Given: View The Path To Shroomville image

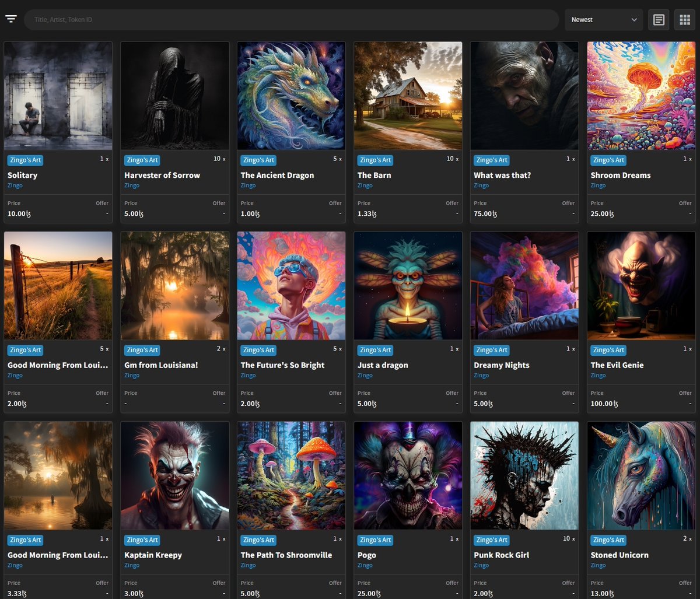Looking at the screenshot, I should coord(292,476).
